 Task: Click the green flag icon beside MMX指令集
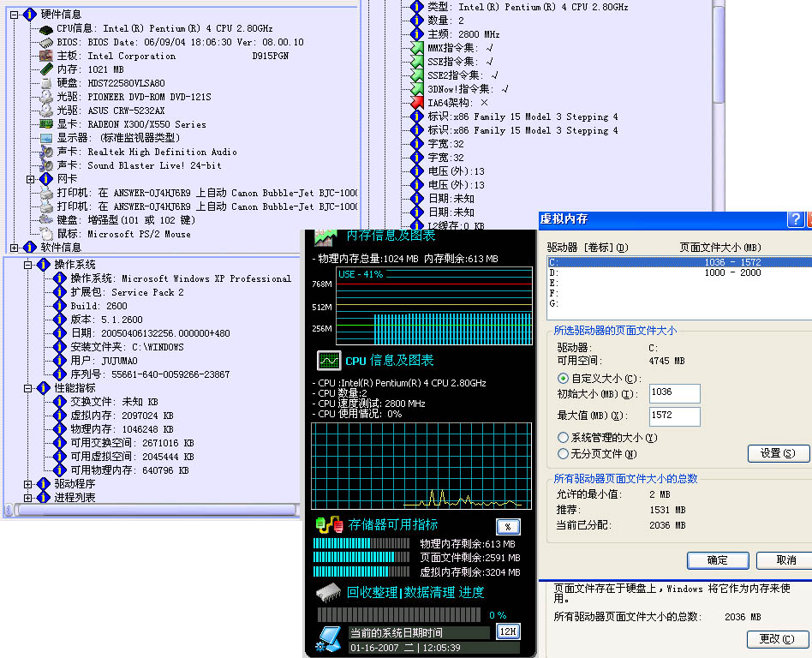click(x=417, y=48)
